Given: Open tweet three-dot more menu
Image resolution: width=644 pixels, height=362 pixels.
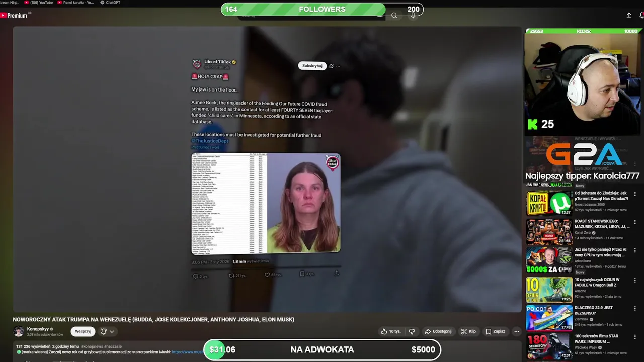Looking at the screenshot, I should pyautogui.click(x=338, y=66).
